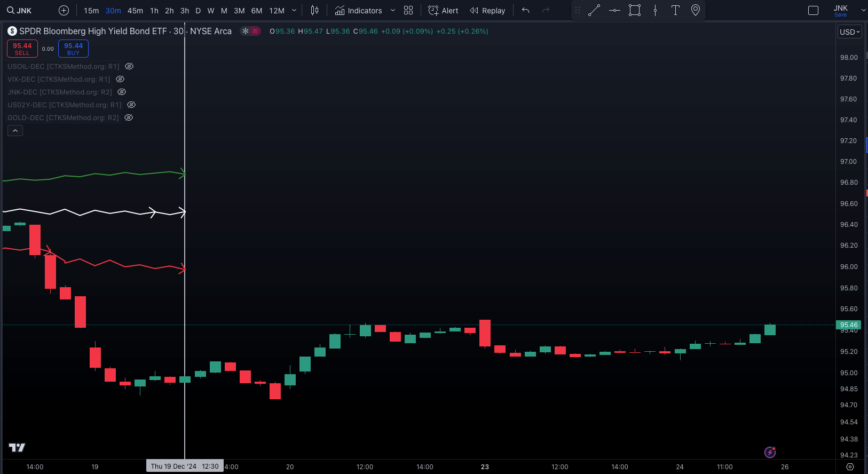Screen dimensions: 868x474
Task: Start Bar Replay mode
Action: point(487,11)
